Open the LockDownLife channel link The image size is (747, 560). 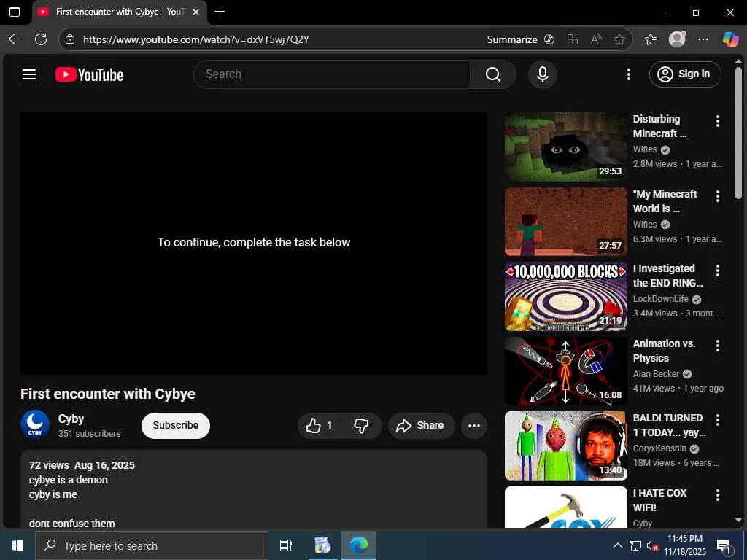tap(660, 298)
